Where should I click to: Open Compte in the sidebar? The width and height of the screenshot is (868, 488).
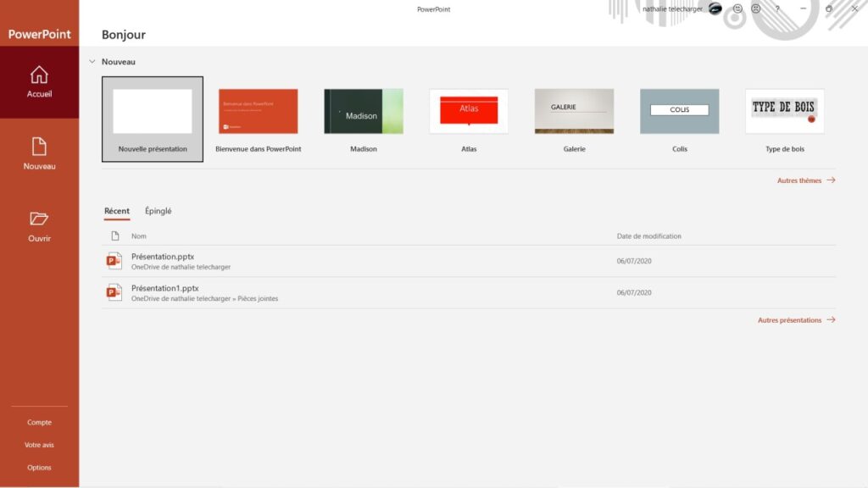click(39, 422)
